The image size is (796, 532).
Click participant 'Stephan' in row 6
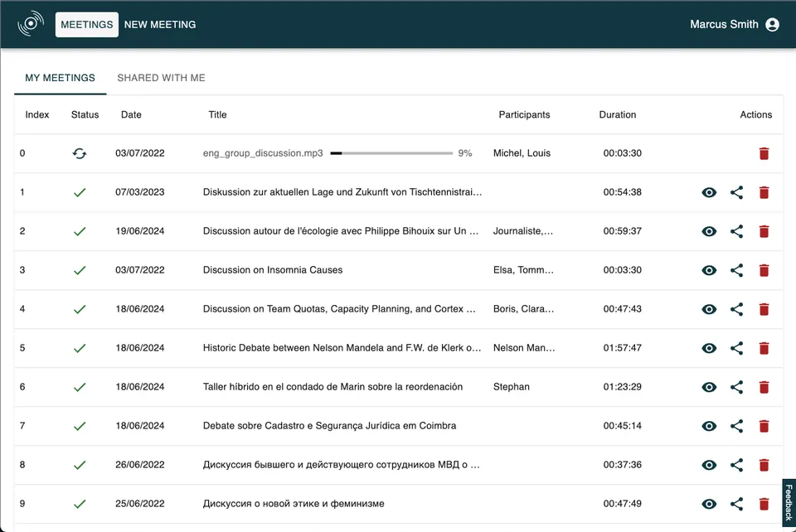click(x=512, y=386)
